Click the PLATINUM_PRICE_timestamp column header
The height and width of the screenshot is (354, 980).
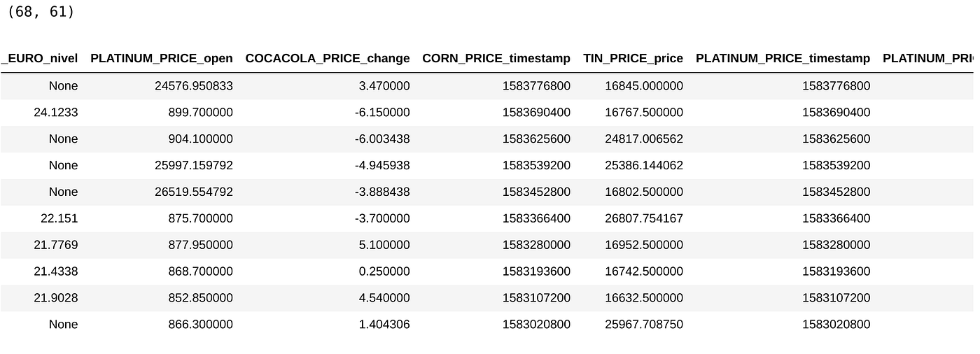point(783,59)
